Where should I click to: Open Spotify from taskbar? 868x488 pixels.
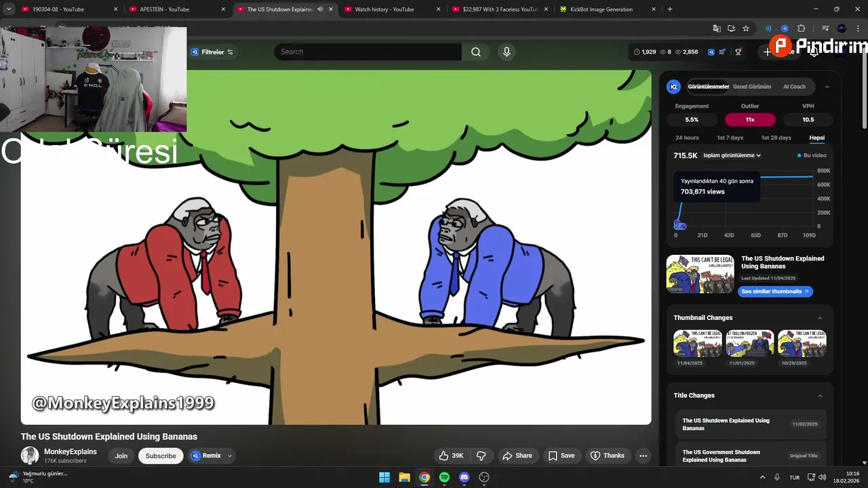[x=444, y=477]
